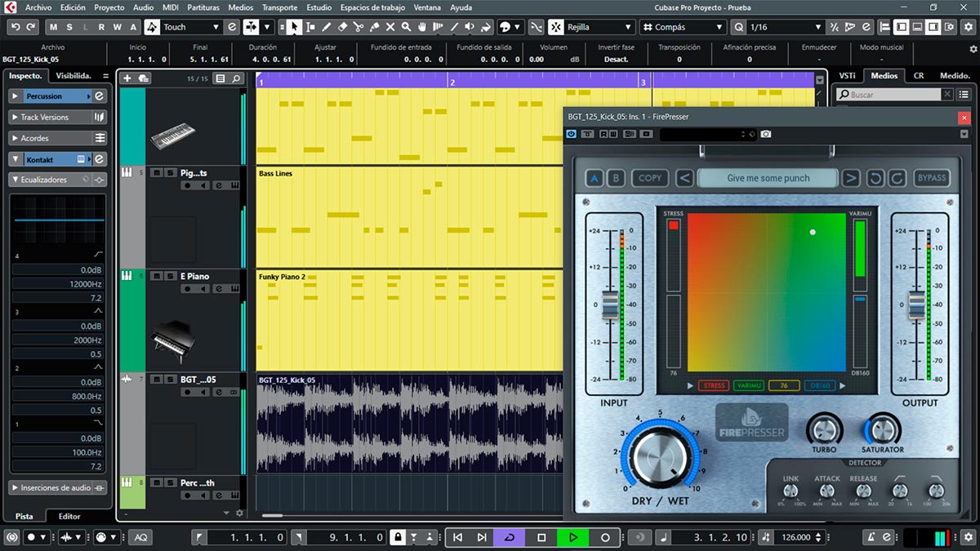
Task: Click the FirePresser undo arrow icon
Action: pos(875,178)
